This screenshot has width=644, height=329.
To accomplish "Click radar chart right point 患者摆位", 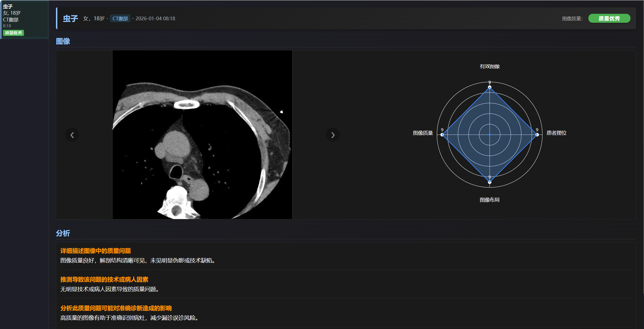I will click(537, 135).
